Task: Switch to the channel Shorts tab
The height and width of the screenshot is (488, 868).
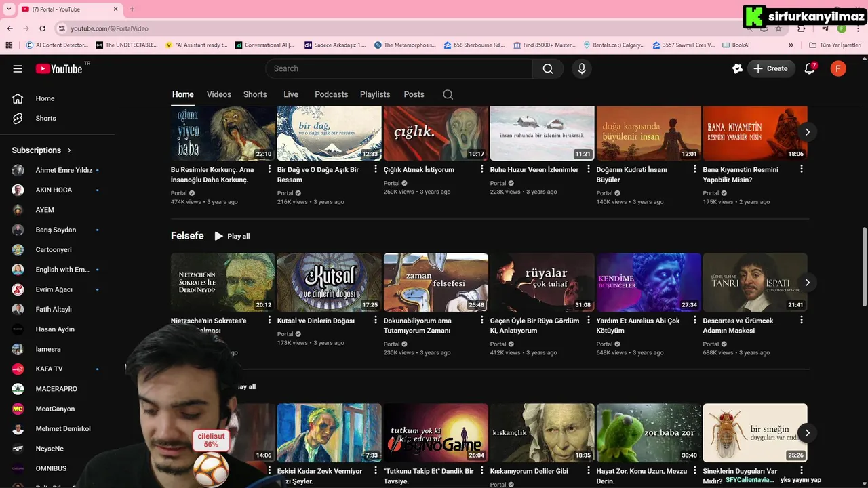Action: pos(255,94)
